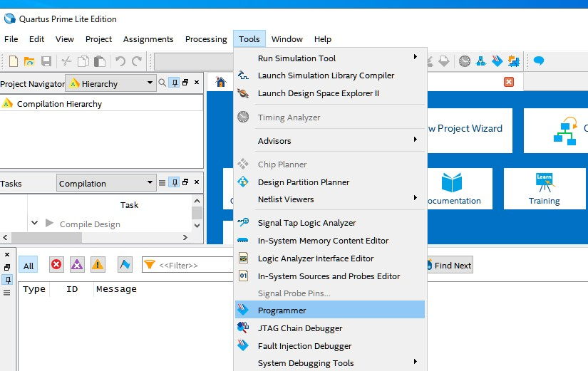Choose Programmer from the Tools menu
Screen dimensions: 588x371
tap(330, 310)
